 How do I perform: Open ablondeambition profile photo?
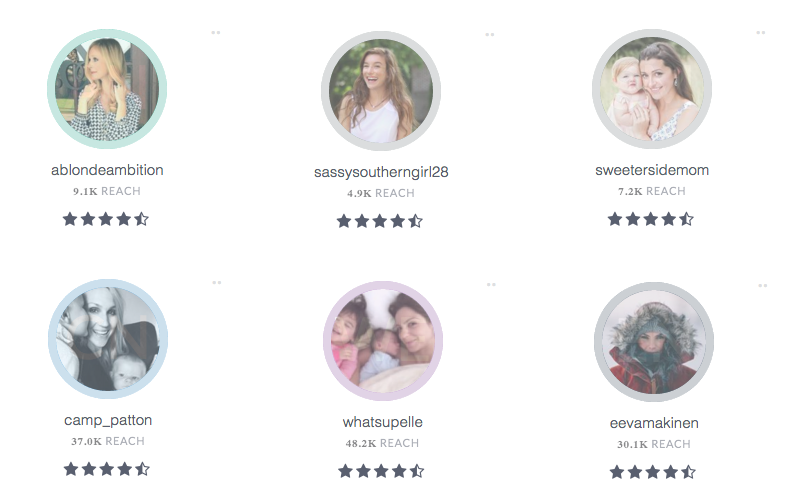[x=107, y=89]
